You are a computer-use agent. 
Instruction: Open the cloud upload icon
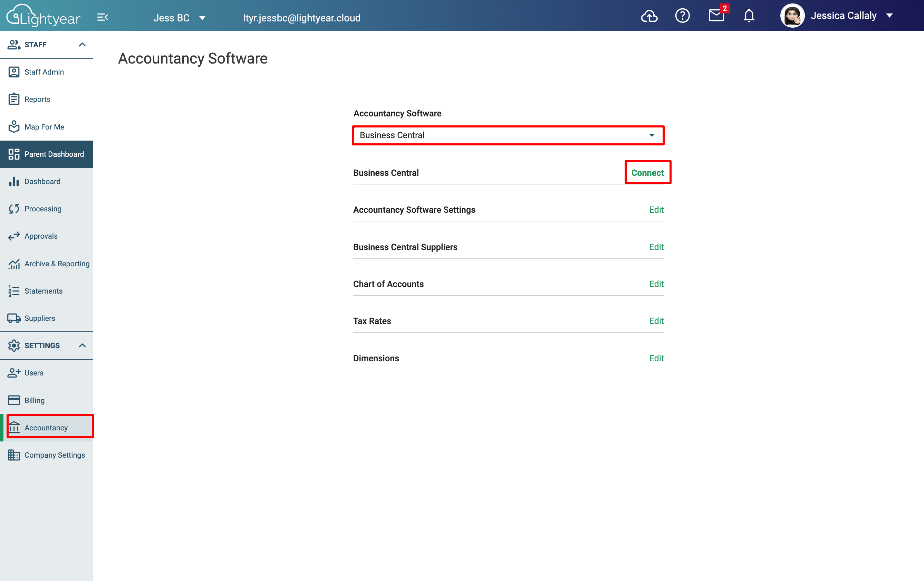(x=649, y=16)
